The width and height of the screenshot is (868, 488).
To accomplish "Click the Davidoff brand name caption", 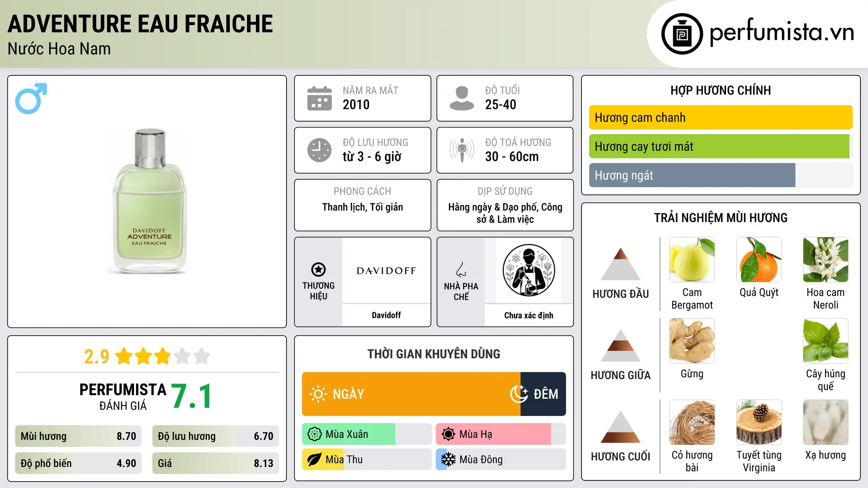I will coord(387,315).
